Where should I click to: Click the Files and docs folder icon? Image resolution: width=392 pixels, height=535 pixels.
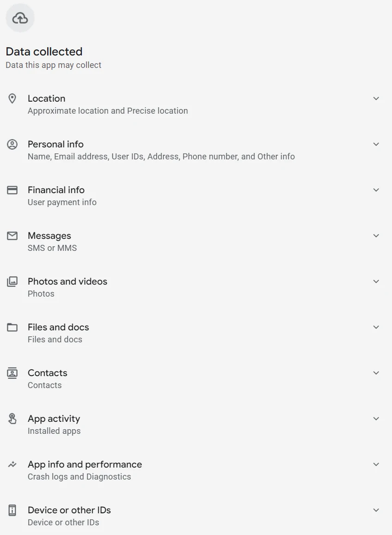click(12, 327)
